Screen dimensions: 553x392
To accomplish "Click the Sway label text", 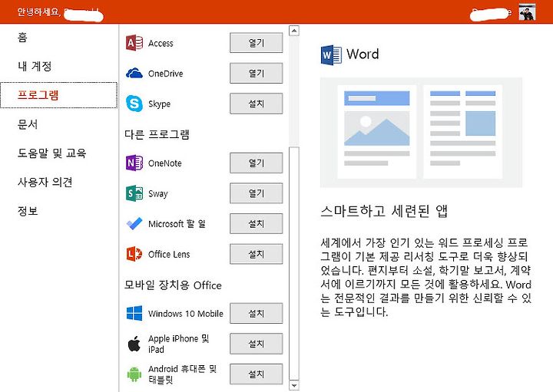I will coord(158,194).
